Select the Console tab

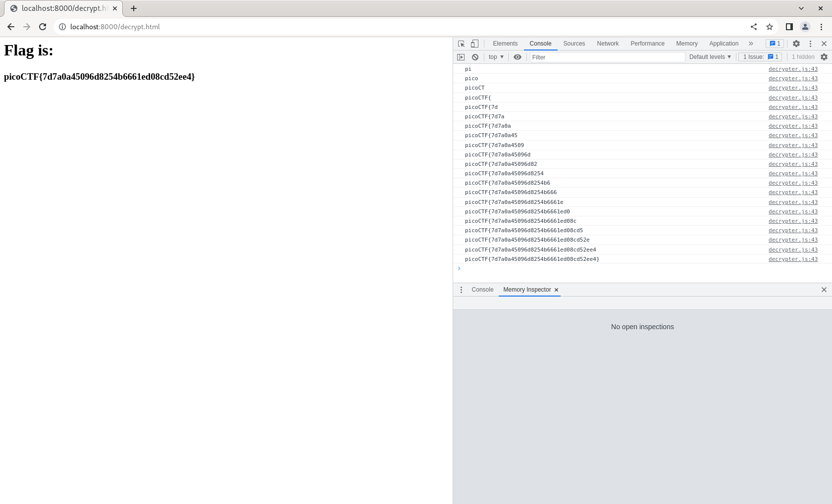click(540, 44)
